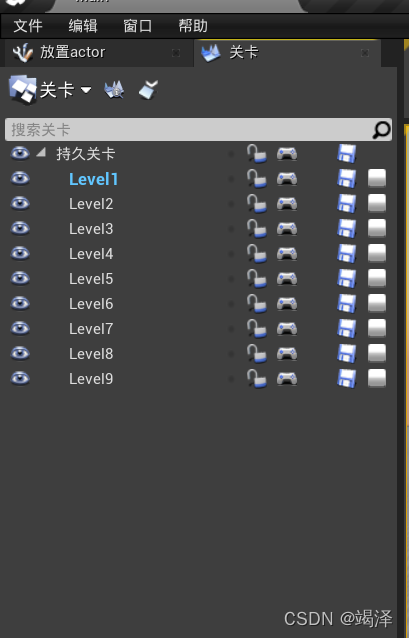This screenshot has width=409, height=638.
Task: Click the gamepad blueprint icon for Level8
Action: [x=287, y=354]
